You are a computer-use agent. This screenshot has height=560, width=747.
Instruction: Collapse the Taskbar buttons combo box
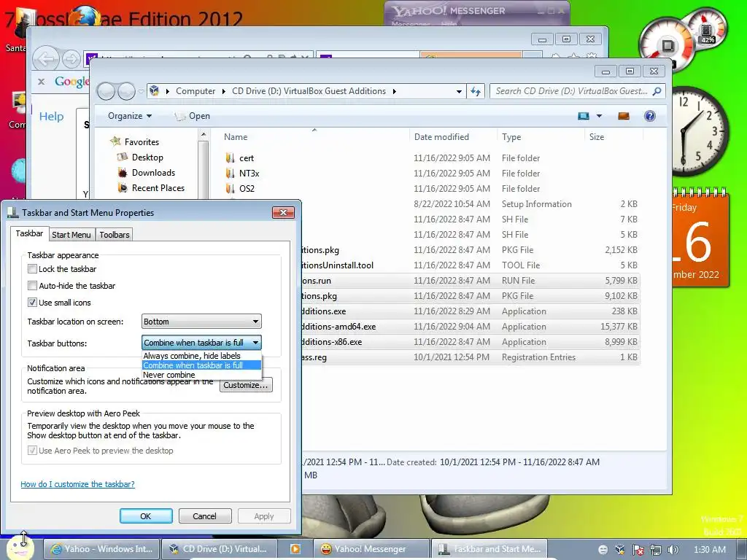click(x=201, y=343)
